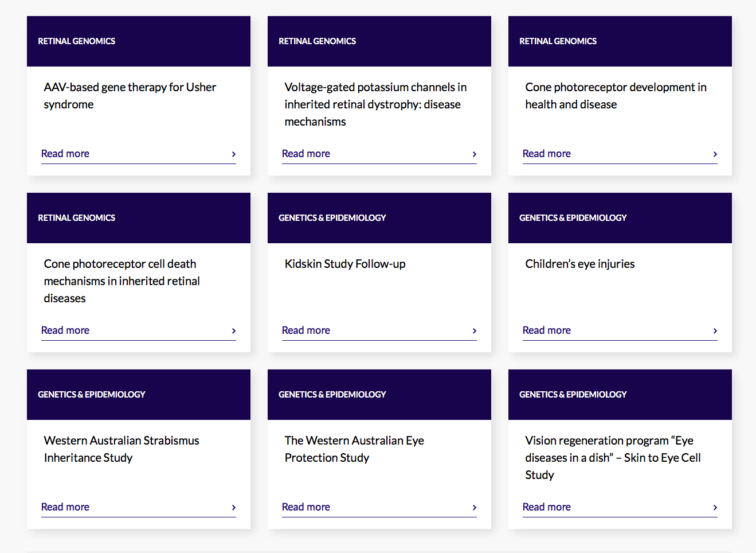Click chevron on Western Australian Eye Protection card
Image resolution: width=756 pixels, height=553 pixels.
pyautogui.click(x=475, y=508)
